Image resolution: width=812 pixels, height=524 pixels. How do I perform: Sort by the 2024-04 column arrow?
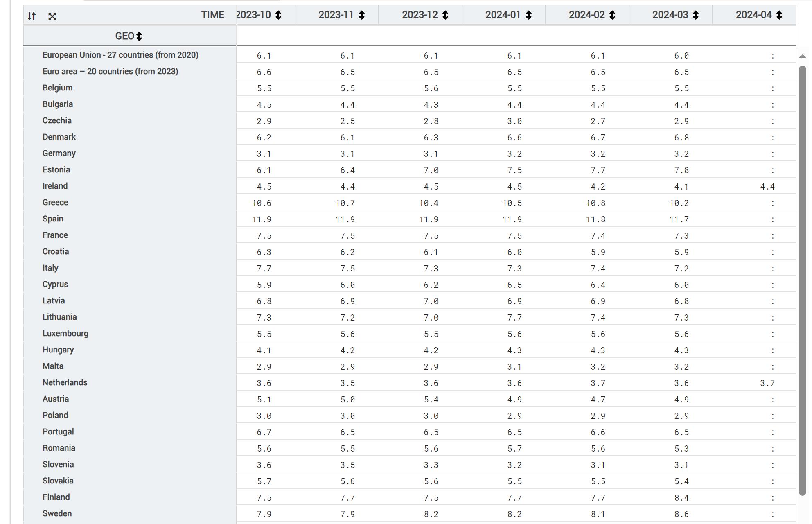[779, 15]
